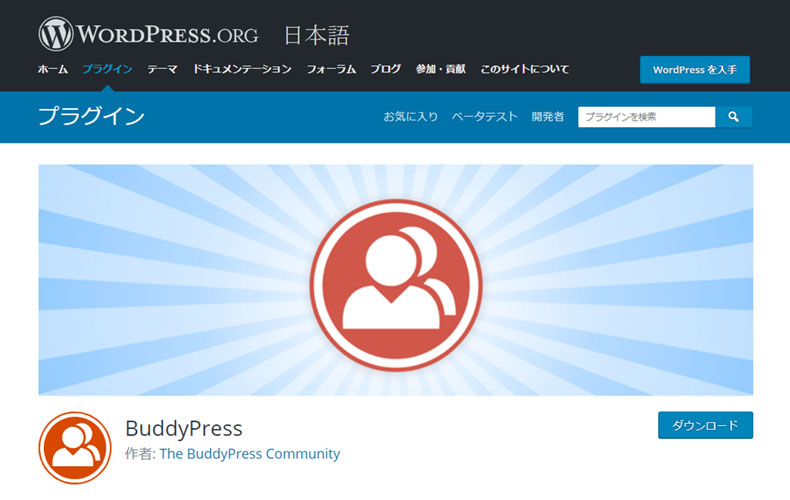
Task: Click the ダウンロード button
Action: tap(705, 425)
